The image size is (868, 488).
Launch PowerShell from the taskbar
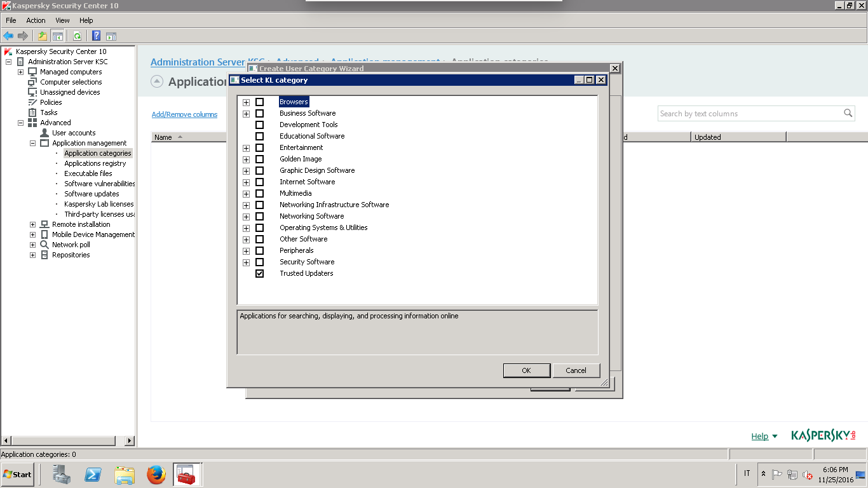click(93, 474)
